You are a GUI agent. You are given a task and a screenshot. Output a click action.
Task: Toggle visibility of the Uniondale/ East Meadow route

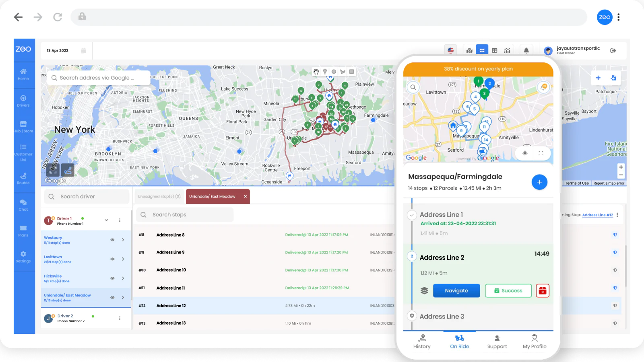(x=112, y=298)
